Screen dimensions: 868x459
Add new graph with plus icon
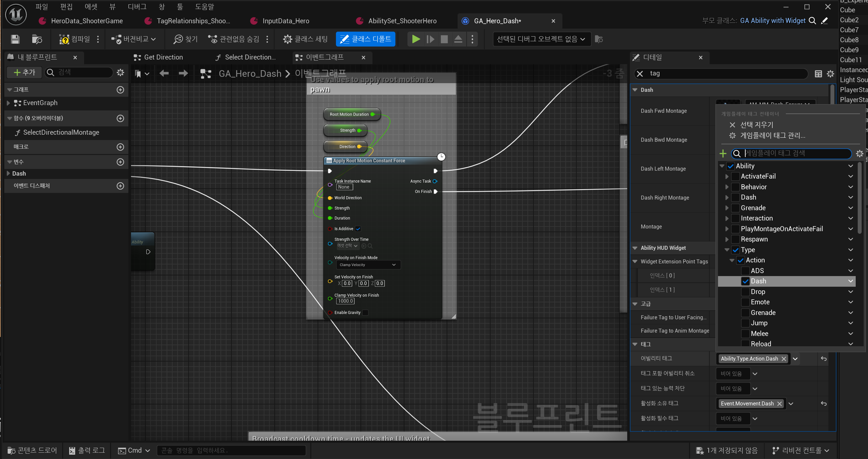(x=120, y=90)
